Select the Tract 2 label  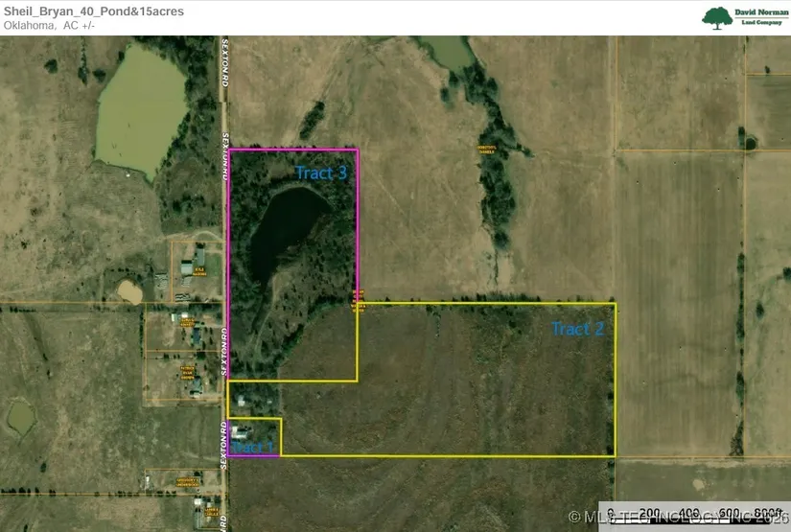click(x=577, y=329)
